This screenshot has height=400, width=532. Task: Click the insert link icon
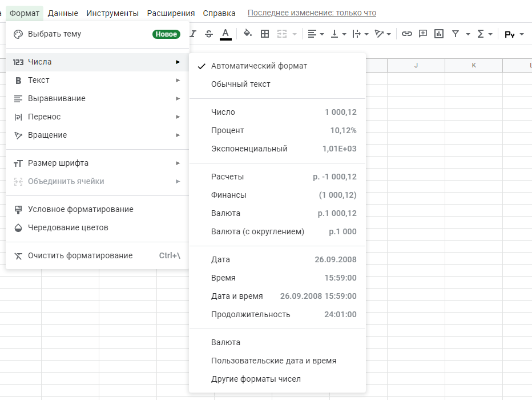point(406,34)
